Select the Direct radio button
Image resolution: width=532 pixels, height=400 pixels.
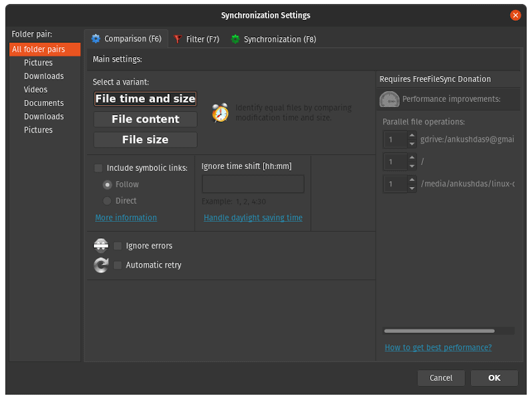(107, 200)
